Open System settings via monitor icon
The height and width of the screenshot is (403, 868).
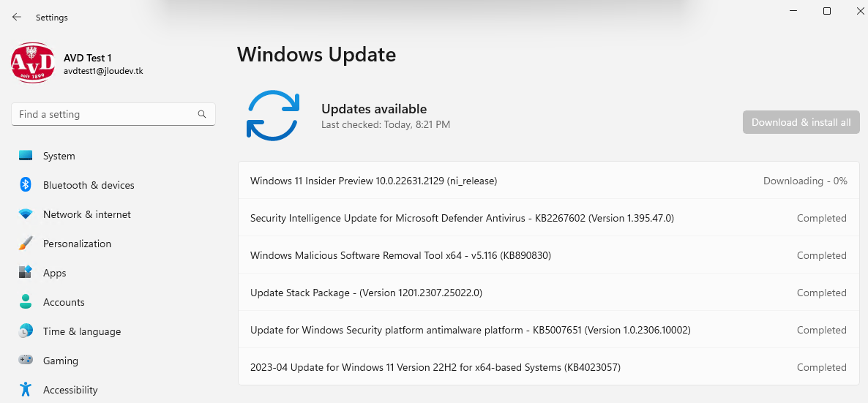(26, 156)
